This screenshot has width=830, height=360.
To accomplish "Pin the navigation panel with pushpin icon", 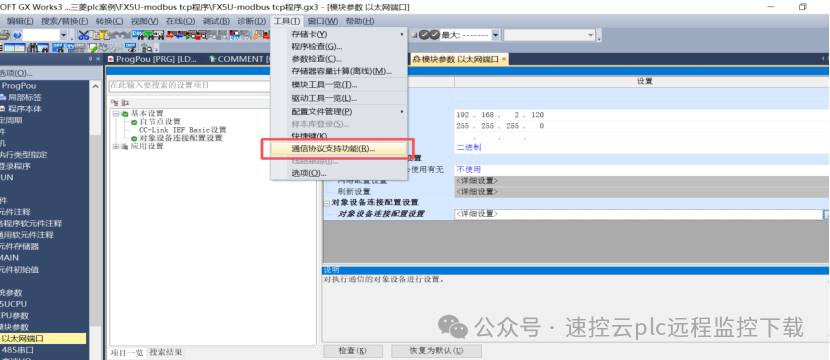I will [91, 59].
